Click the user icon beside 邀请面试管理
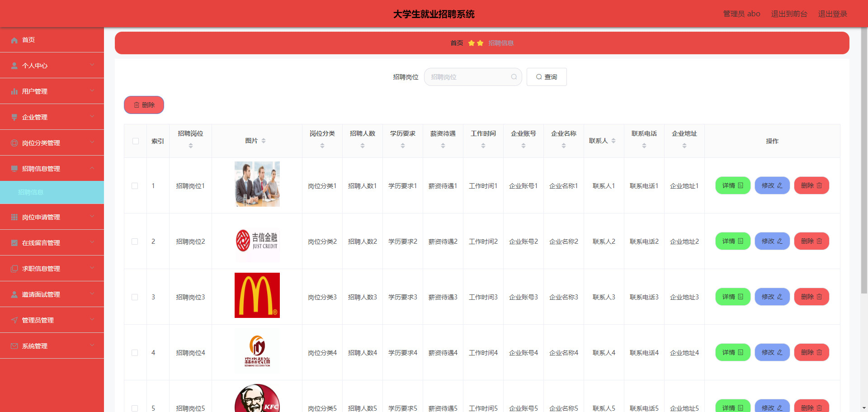Viewport: 868px width, 412px height. 14,294
